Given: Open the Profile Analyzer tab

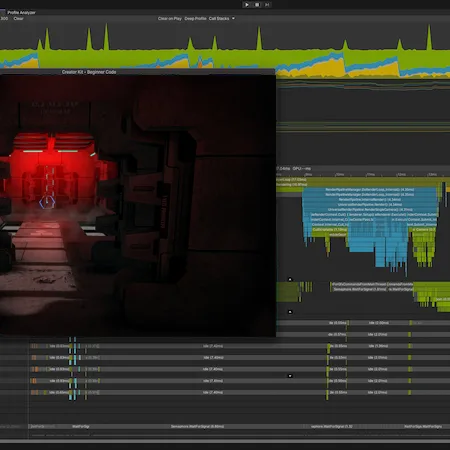Looking at the screenshot, I should point(21,12).
